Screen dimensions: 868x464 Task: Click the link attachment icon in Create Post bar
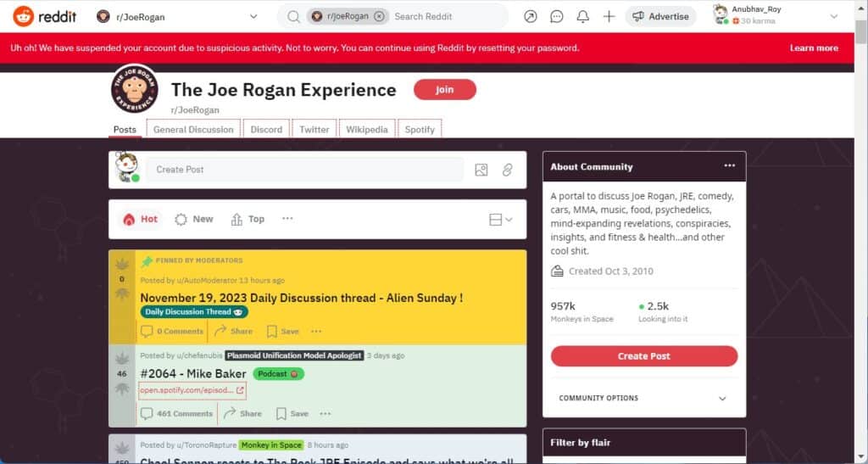(507, 170)
